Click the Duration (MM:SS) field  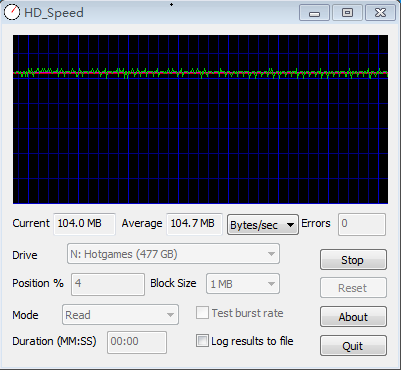pyautogui.click(x=137, y=342)
